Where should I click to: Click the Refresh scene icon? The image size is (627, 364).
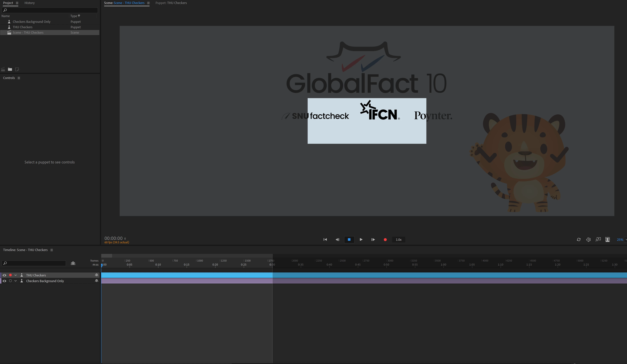point(579,239)
